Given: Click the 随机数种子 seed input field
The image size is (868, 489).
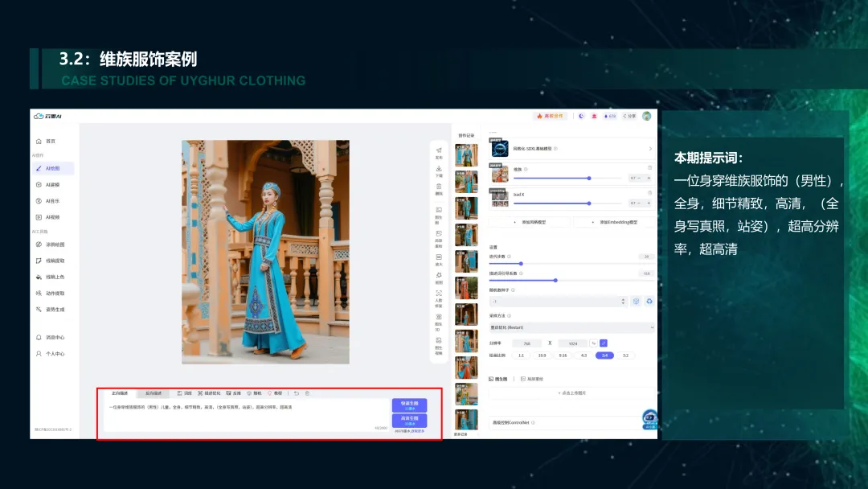Looking at the screenshot, I should point(558,302).
